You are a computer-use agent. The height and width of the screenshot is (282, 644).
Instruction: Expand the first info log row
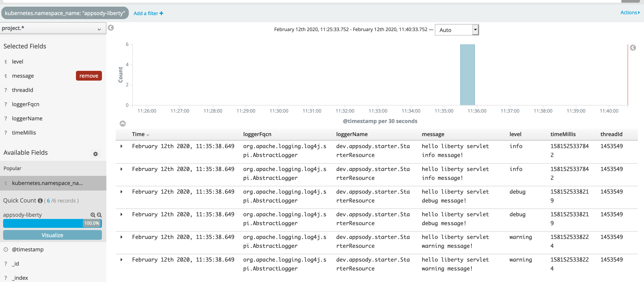[121, 146]
